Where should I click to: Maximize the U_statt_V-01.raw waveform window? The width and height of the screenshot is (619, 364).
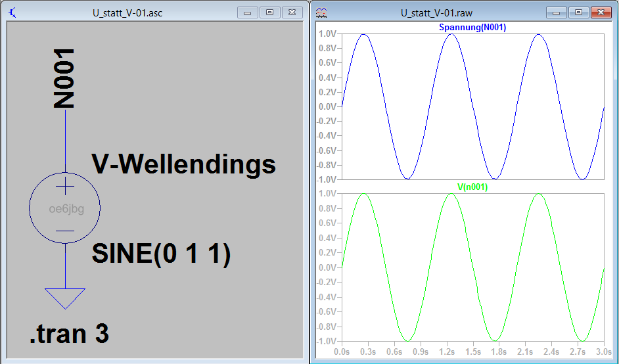pyautogui.click(x=579, y=12)
